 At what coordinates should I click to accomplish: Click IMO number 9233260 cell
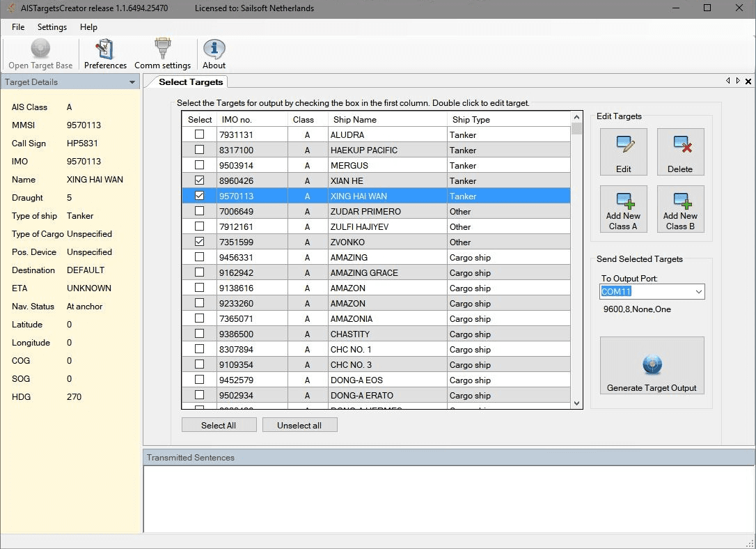click(252, 303)
